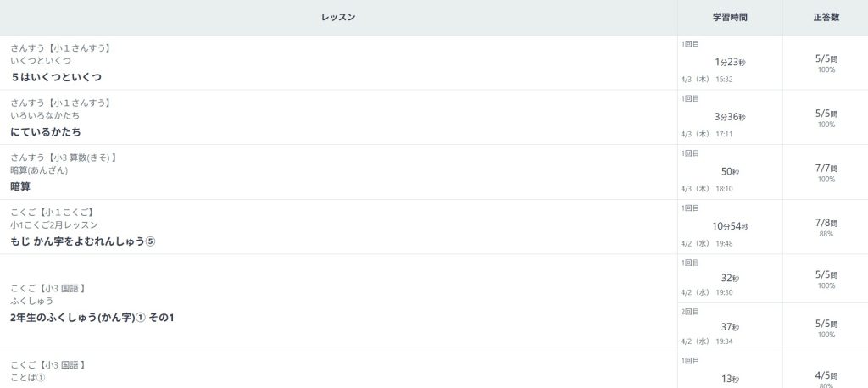The image size is (868, 388).
Task: Open lesson もじ かん字をよむれんしゅう⑤
Action: (x=83, y=241)
